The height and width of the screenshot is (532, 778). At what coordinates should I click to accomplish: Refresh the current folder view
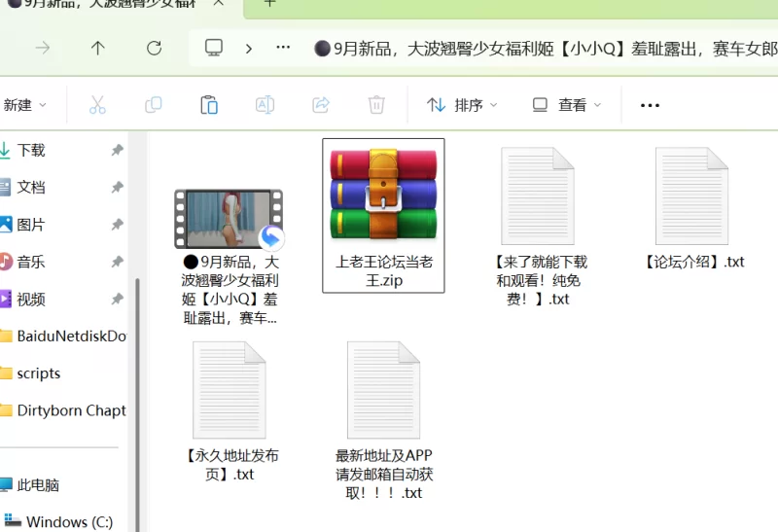tap(154, 48)
